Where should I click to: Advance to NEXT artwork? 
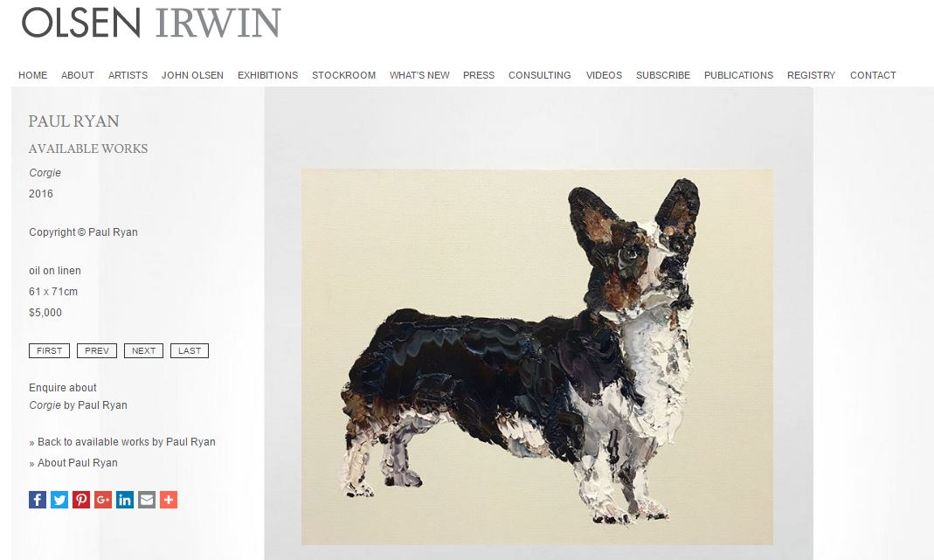click(x=143, y=351)
